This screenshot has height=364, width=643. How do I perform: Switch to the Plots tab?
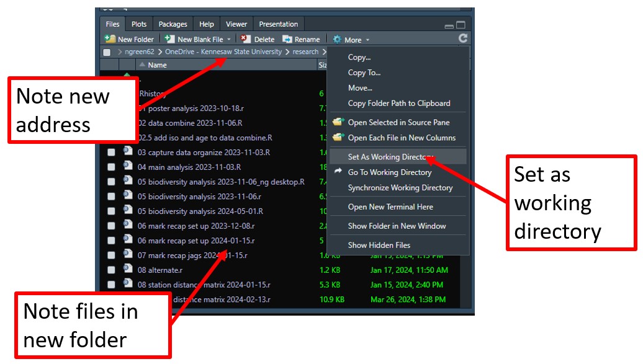139,24
